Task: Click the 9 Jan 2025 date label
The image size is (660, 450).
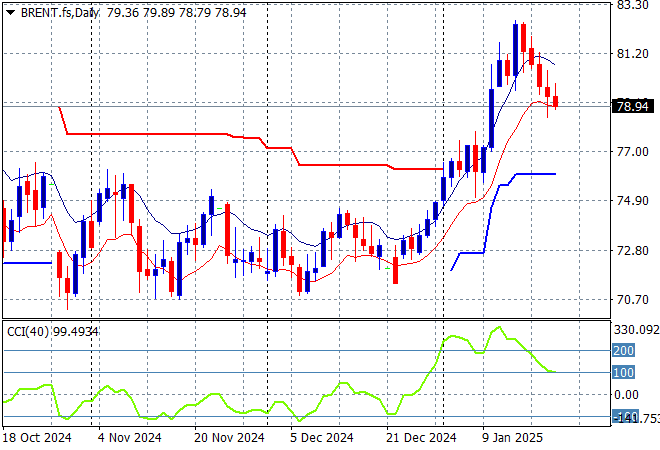Action: [512, 438]
